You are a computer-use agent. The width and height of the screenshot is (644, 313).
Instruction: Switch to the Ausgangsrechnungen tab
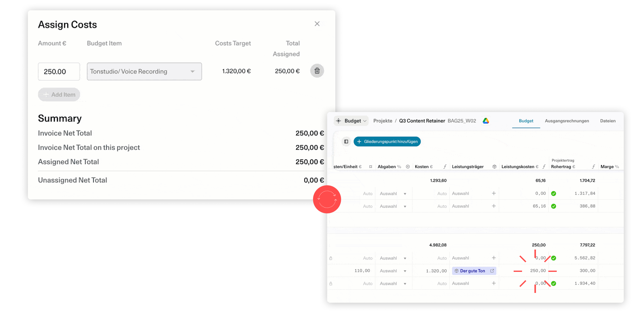point(567,121)
